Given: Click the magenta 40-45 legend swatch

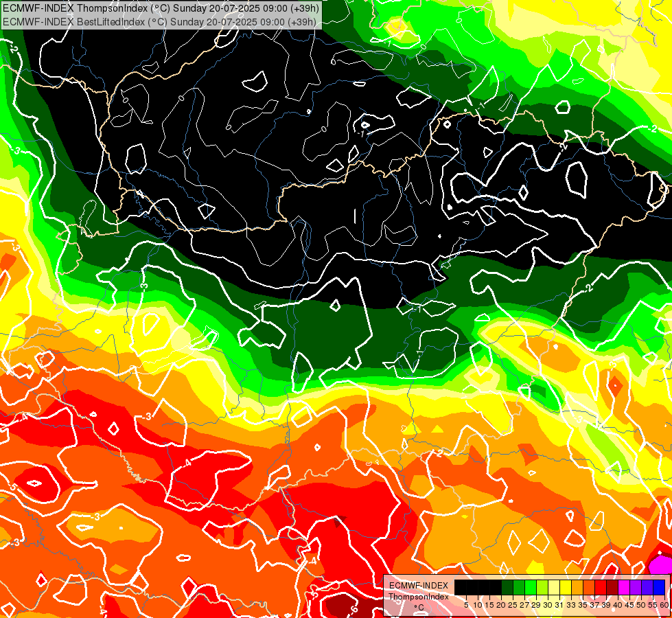Looking at the screenshot, I should [624, 587].
